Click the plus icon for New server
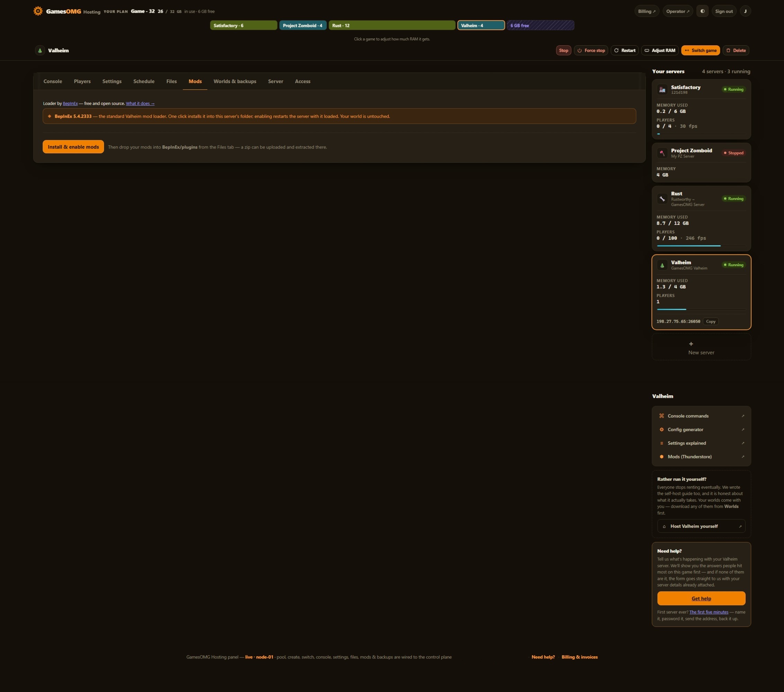The height and width of the screenshot is (692, 784). pyautogui.click(x=691, y=344)
